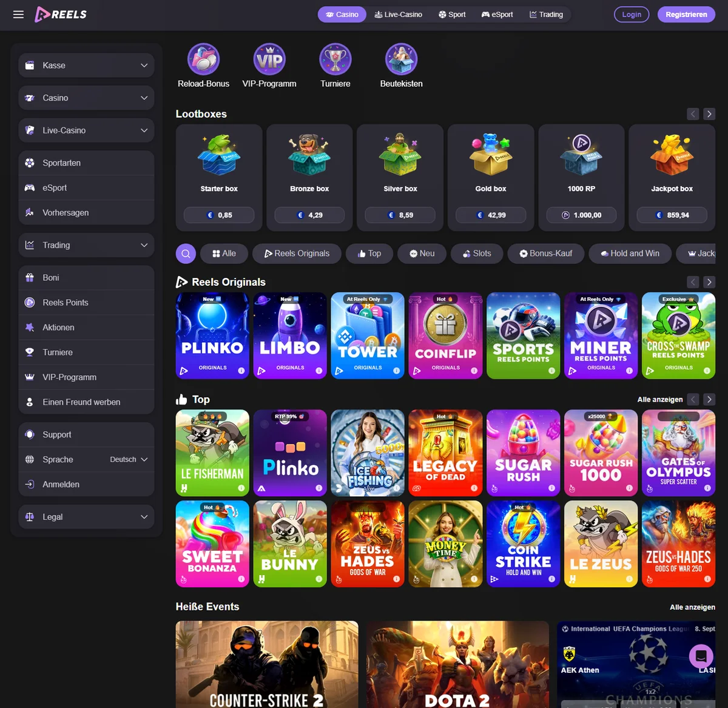Click Reels Points icon in sidebar

30,302
